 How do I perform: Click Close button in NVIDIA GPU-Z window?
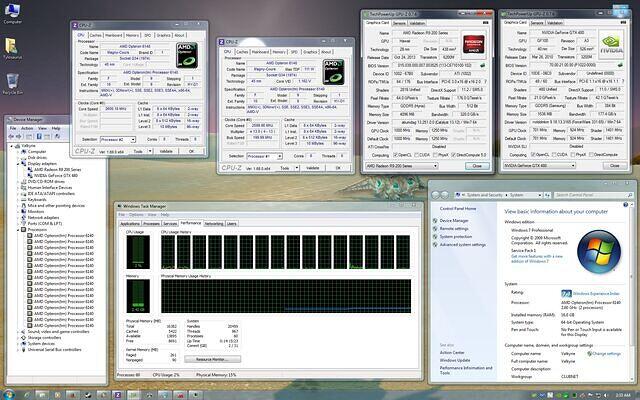(614, 165)
